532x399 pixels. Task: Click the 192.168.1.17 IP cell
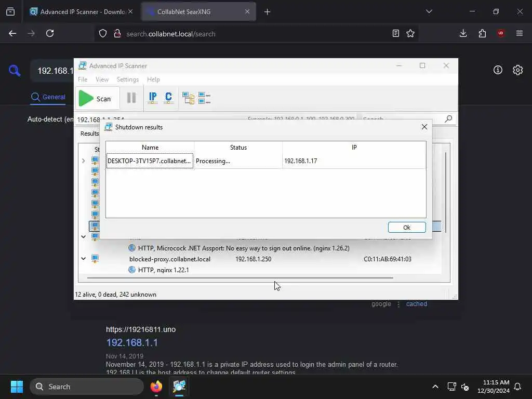pyautogui.click(x=354, y=161)
